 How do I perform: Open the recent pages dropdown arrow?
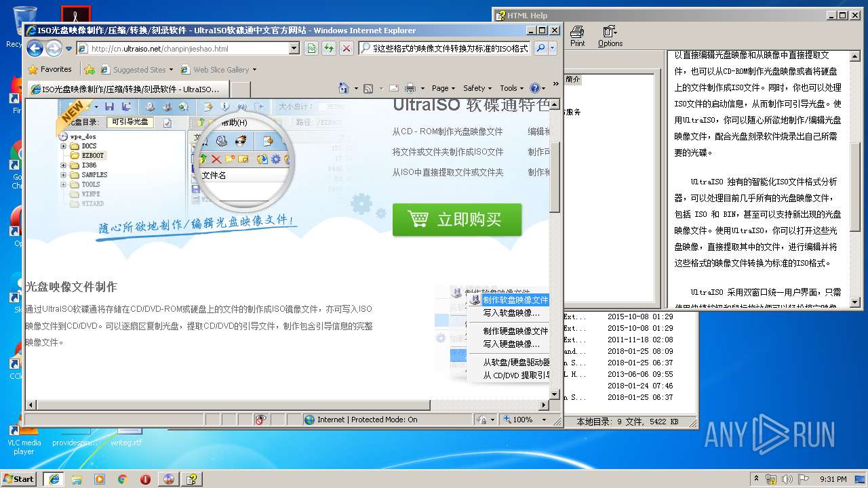pyautogui.click(x=67, y=49)
